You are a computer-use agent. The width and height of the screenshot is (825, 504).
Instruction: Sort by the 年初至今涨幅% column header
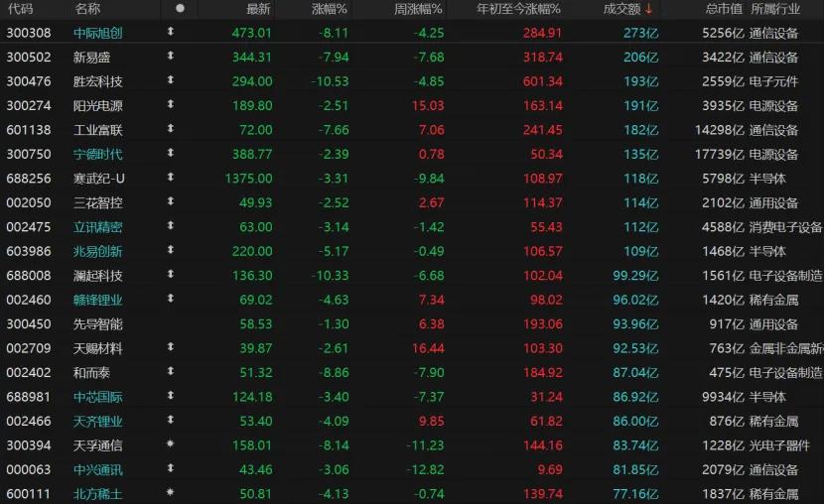519,9
